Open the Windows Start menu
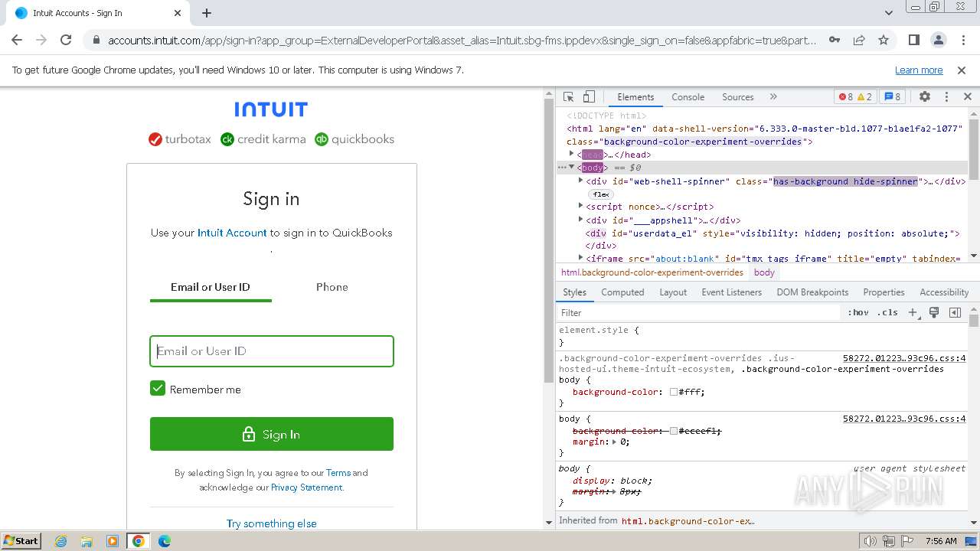The width and height of the screenshot is (980, 551). [21, 540]
